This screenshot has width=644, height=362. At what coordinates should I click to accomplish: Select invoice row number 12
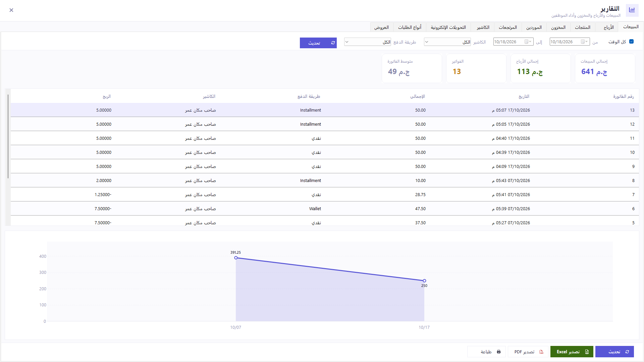point(325,124)
